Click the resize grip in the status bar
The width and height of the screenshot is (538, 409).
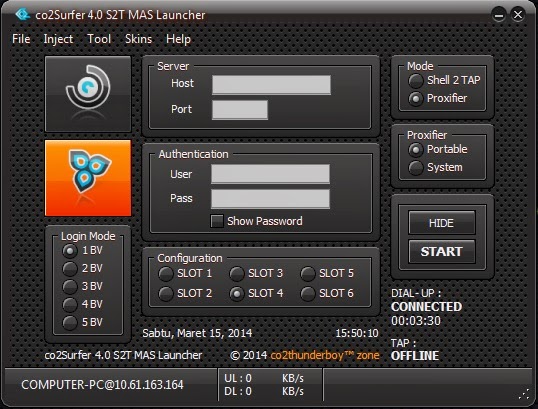coord(524,395)
